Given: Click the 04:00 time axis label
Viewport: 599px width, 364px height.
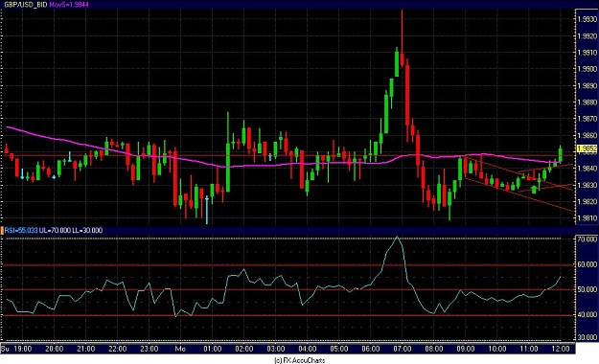Looking at the screenshot, I should click(x=308, y=349).
